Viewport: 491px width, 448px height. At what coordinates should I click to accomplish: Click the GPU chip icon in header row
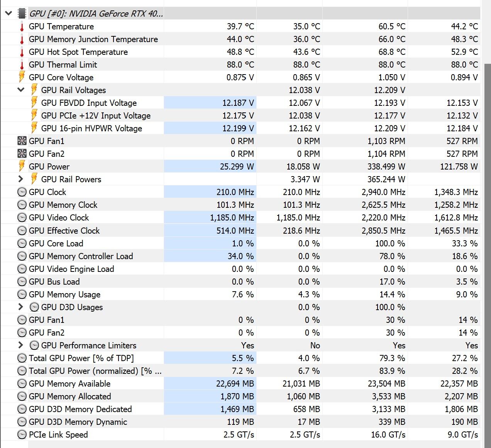point(22,14)
